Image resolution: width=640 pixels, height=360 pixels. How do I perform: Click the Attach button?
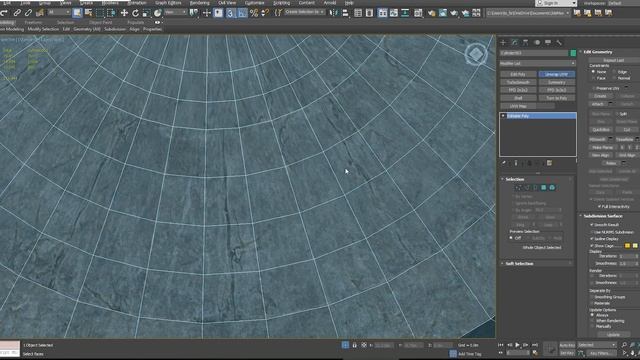[x=598, y=104]
